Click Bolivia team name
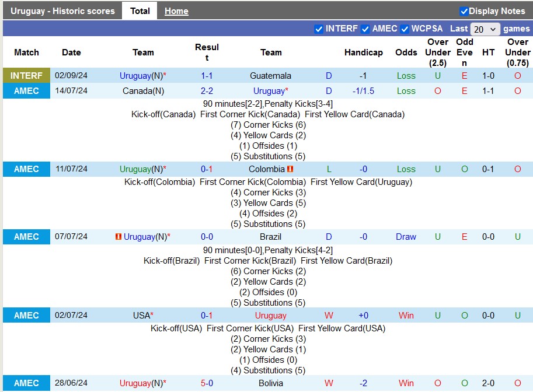 270,383
